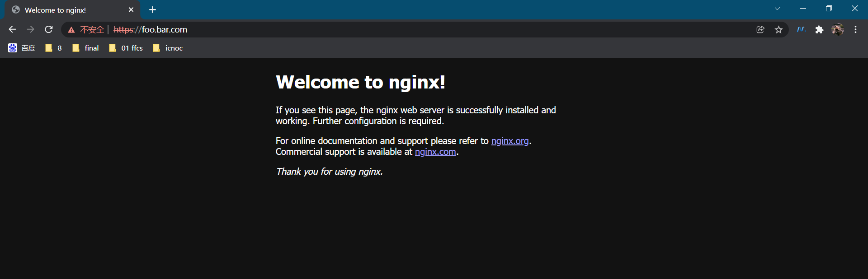Open the bookmark folder named 8
The image size is (868, 279).
53,48
